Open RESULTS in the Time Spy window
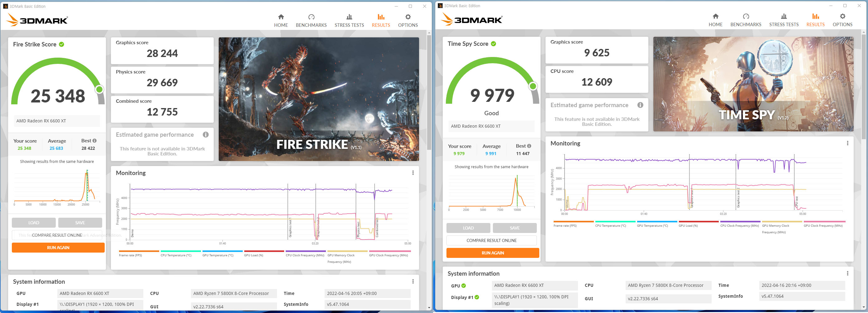Viewport: 868px width, 313px height. 815,20
